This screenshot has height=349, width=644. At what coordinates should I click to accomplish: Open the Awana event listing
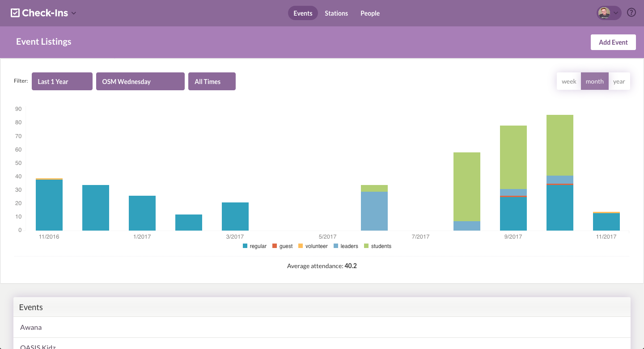pos(31,327)
